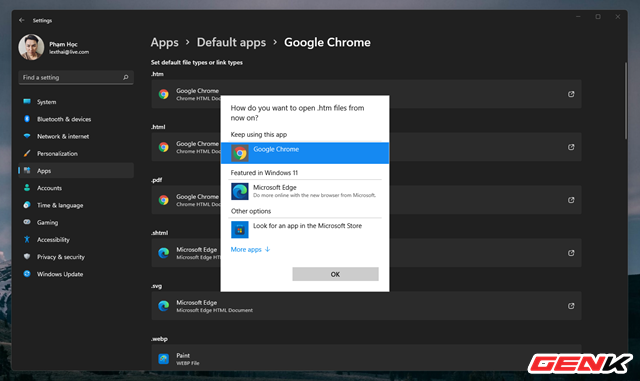Choose Microsoft Edge in the dialog
Viewport: 640px width, 381px height.
tap(305, 191)
